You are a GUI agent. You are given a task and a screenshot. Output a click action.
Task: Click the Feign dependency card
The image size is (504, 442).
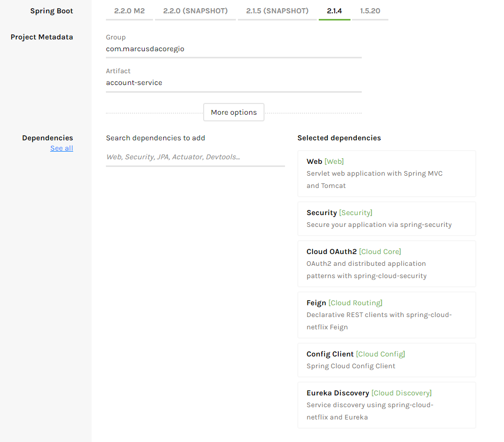pyautogui.click(x=386, y=314)
